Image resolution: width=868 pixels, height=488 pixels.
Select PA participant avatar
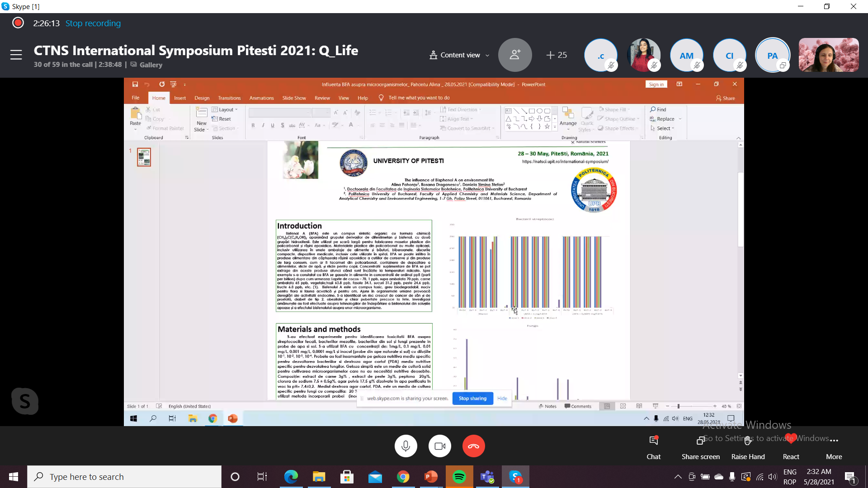[772, 56]
